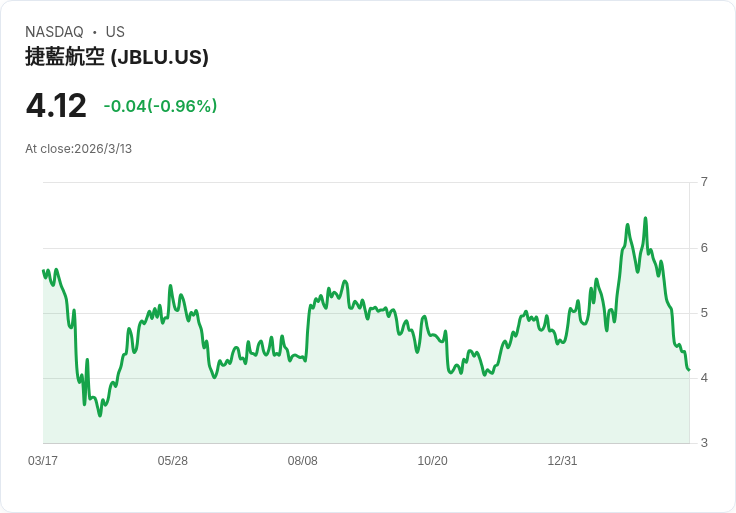Select the 05/28 date axis label
The height and width of the screenshot is (513, 736).
pyautogui.click(x=173, y=461)
